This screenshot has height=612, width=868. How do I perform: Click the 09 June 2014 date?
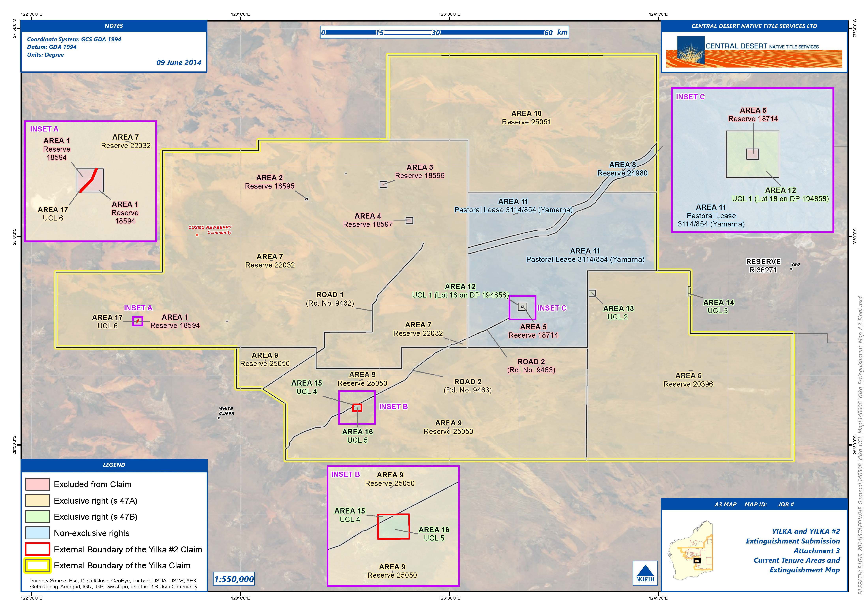click(x=179, y=62)
